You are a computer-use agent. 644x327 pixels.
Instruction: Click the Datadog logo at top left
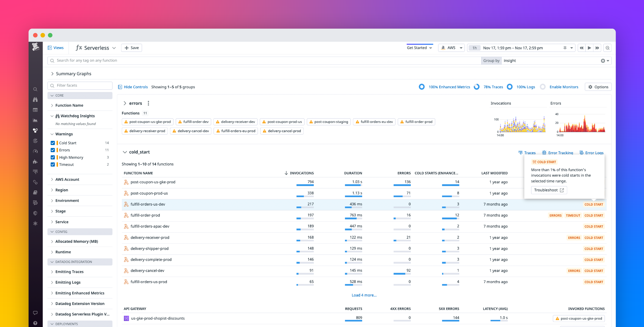35,47
